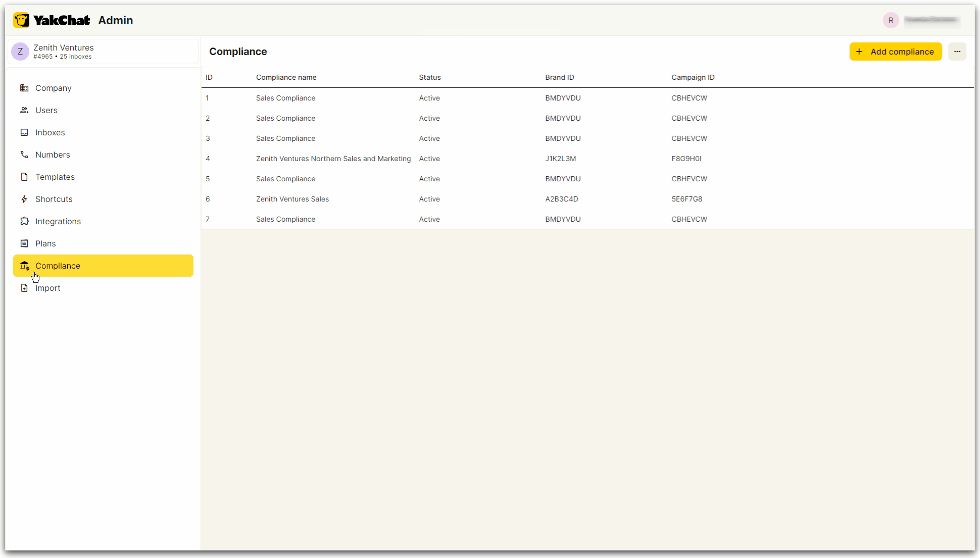The width and height of the screenshot is (980, 558).
Task: Click the Campaign ID column header
Action: pyautogui.click(x=693, y=77)
